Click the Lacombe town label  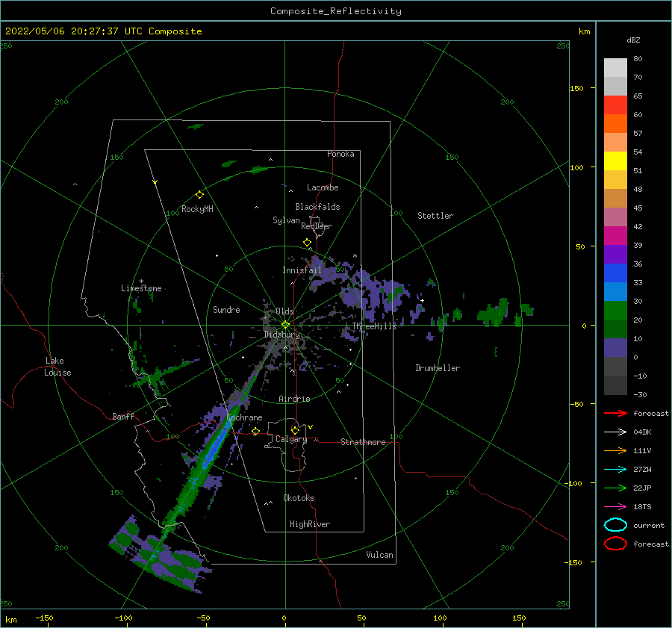click(323, 187)
